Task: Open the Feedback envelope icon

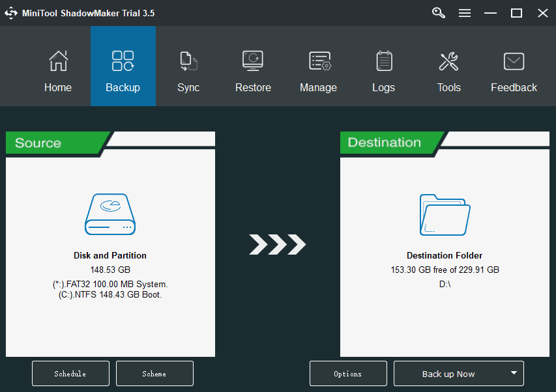Action: [x=514, y=61]
